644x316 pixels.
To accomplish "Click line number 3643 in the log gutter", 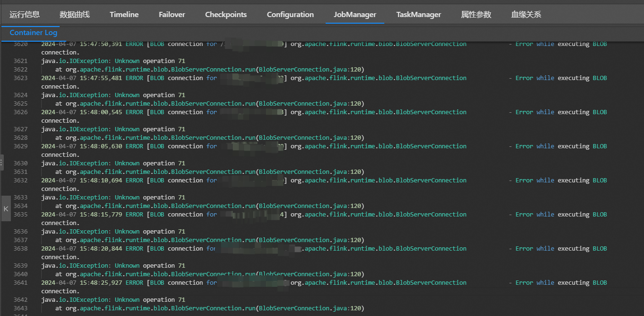I will coord(20,308).
